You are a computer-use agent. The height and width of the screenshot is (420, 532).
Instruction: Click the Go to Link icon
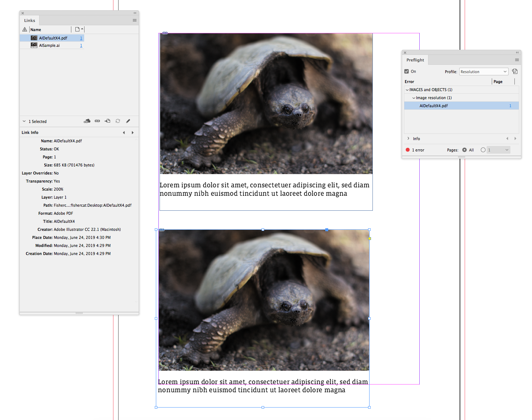click(108, 121)
